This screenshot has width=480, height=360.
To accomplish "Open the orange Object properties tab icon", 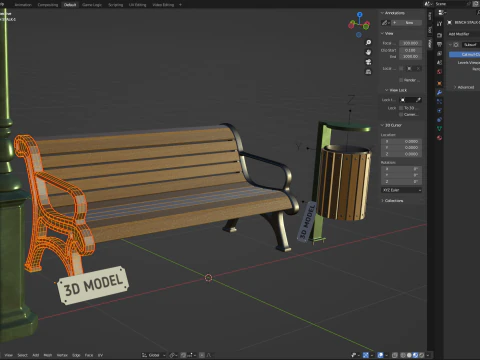I will click(x=439, y=83).
